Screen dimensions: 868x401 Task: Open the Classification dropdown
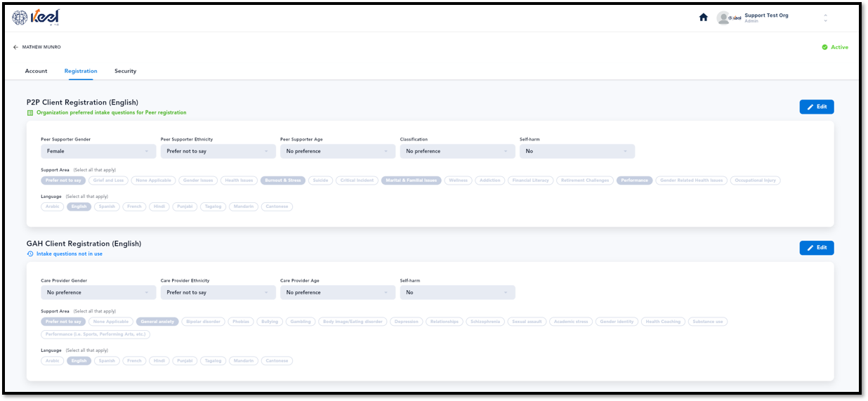tap(458, 151)
